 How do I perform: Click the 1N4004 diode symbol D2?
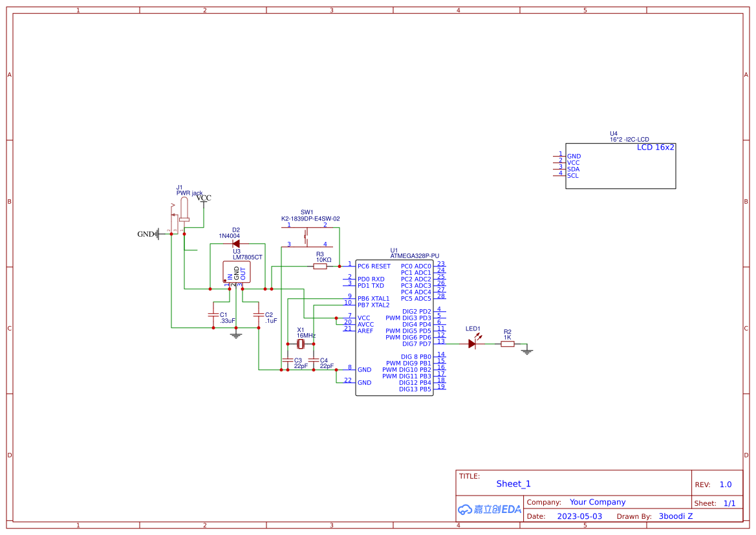coord(235,243)
